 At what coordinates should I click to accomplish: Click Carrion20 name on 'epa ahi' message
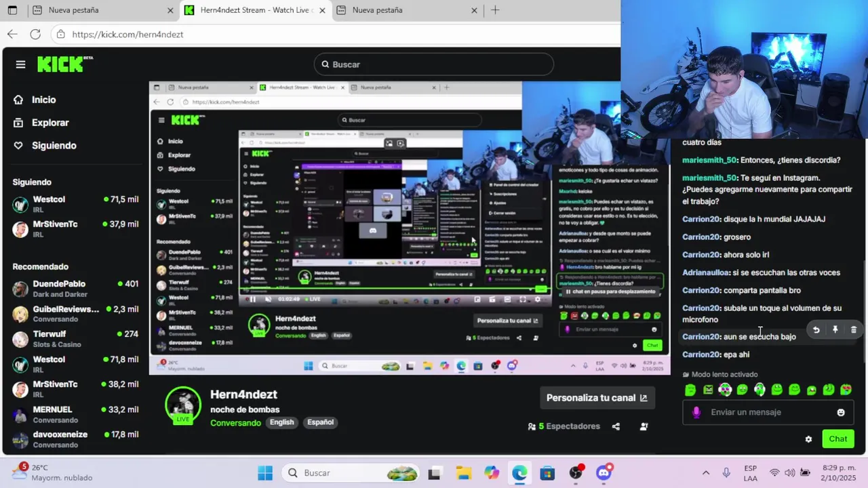[701, 354]
